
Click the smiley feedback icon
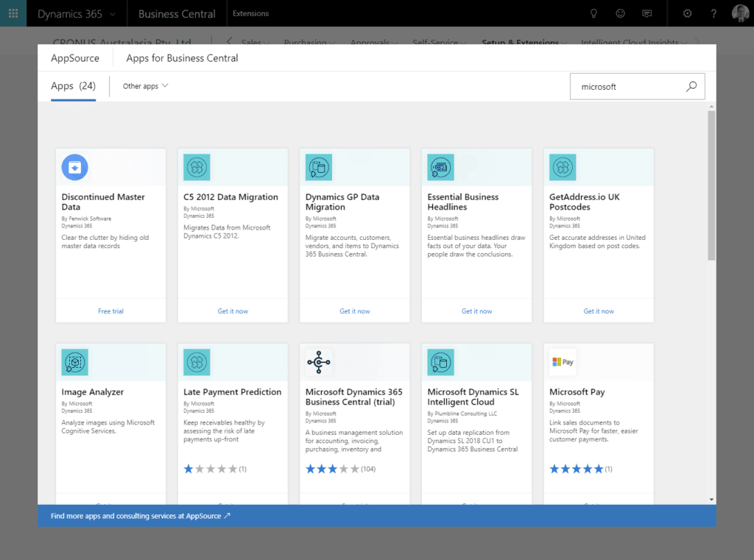tap(620, 13)
